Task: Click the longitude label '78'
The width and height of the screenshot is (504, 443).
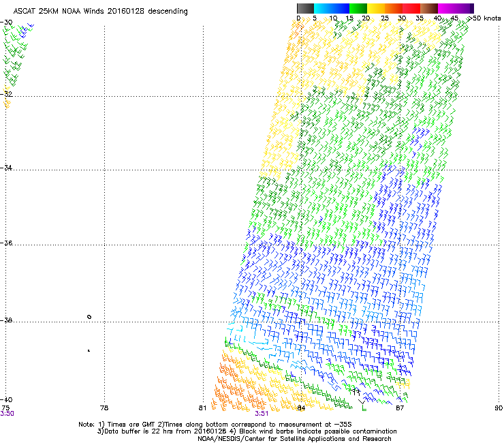Action: coord(104,408)
